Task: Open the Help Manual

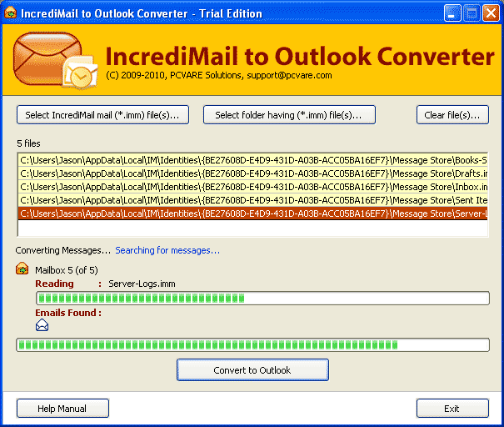Action: pos(62,409)
